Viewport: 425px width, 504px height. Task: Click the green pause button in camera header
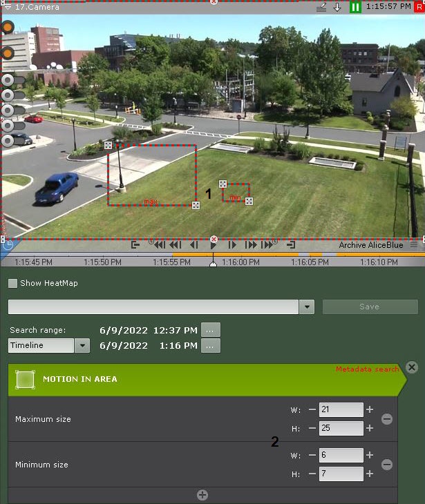(355, 7)
